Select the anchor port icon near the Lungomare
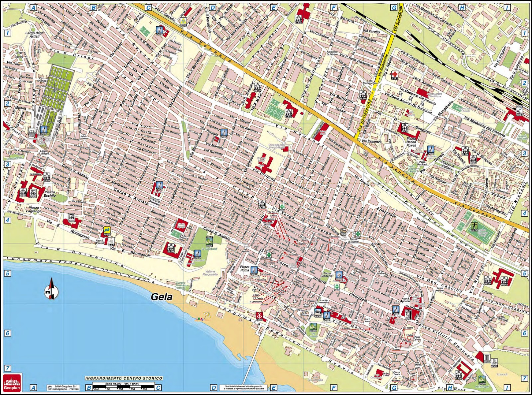Screen dimensions: 532x395 click(x=259, y=316)
